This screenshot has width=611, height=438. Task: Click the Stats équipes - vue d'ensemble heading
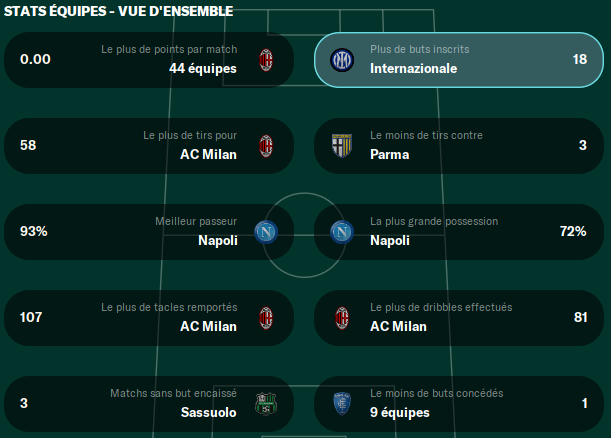tap(118, 11)
